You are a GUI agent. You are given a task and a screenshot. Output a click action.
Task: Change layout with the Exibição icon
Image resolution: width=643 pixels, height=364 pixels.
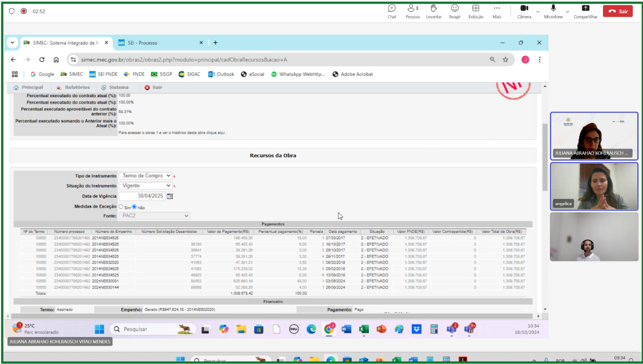coord(475,8)
